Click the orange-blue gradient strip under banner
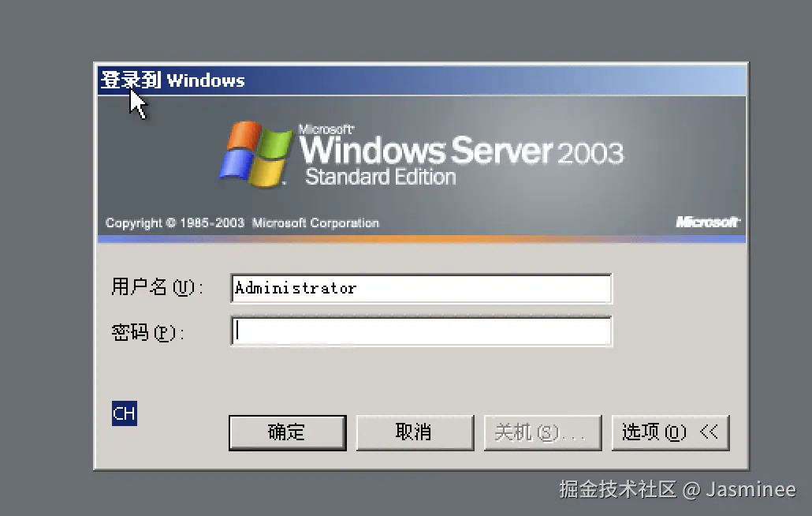 422,239
